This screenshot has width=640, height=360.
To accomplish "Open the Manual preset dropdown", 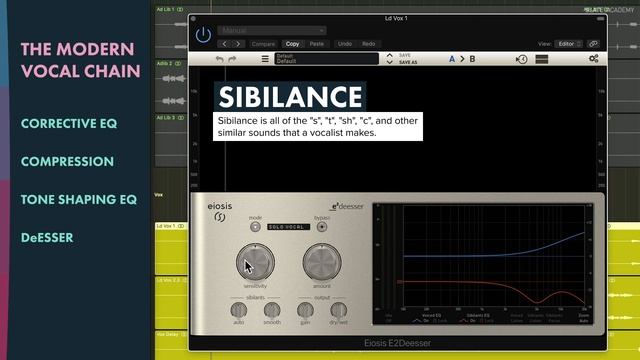I will point(271,30).
